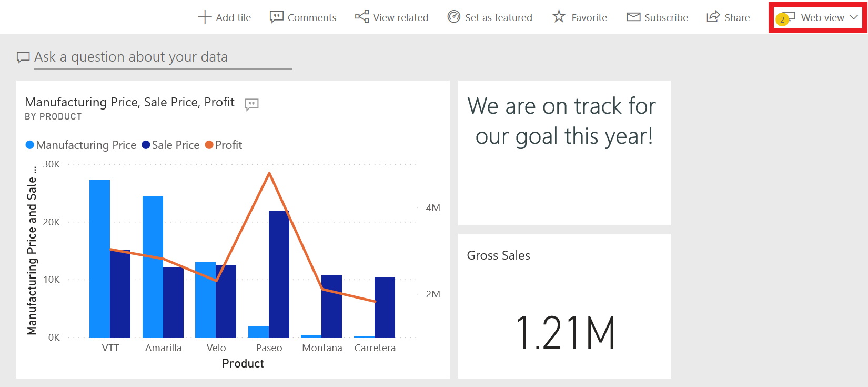The image size is (868, 387).
Task: Expand the Web view dropdown chevron
Action: [x=854, y=17]
